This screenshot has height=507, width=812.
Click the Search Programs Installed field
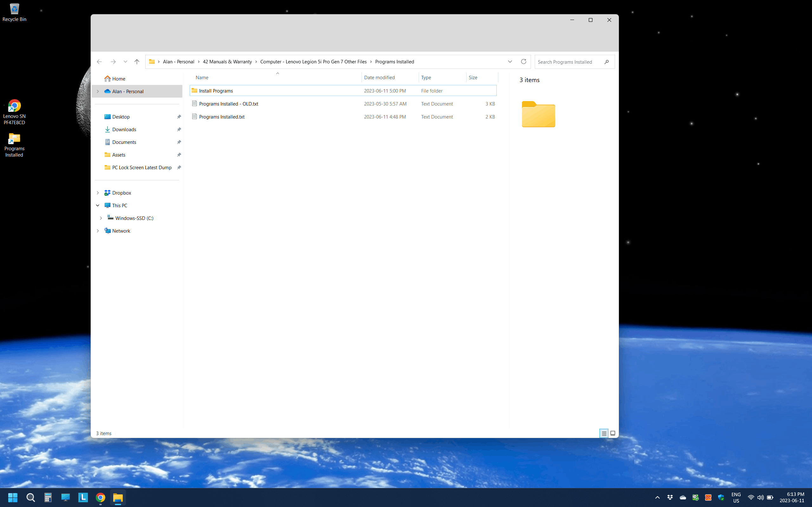tap(567, 62)
